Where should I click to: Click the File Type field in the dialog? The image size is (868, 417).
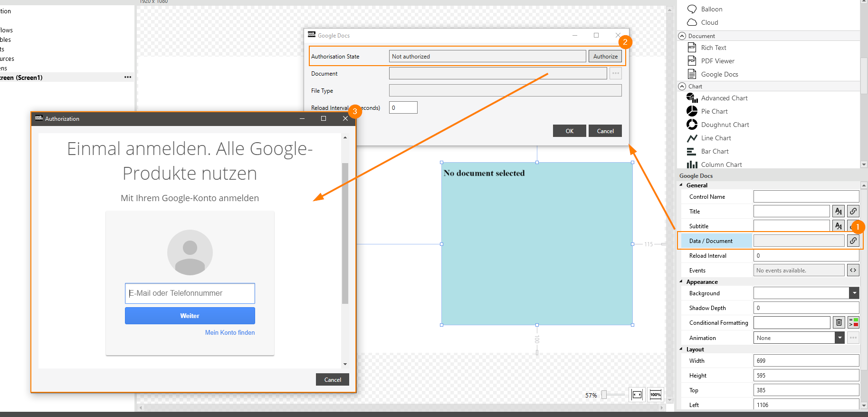[x=505, y=90]
